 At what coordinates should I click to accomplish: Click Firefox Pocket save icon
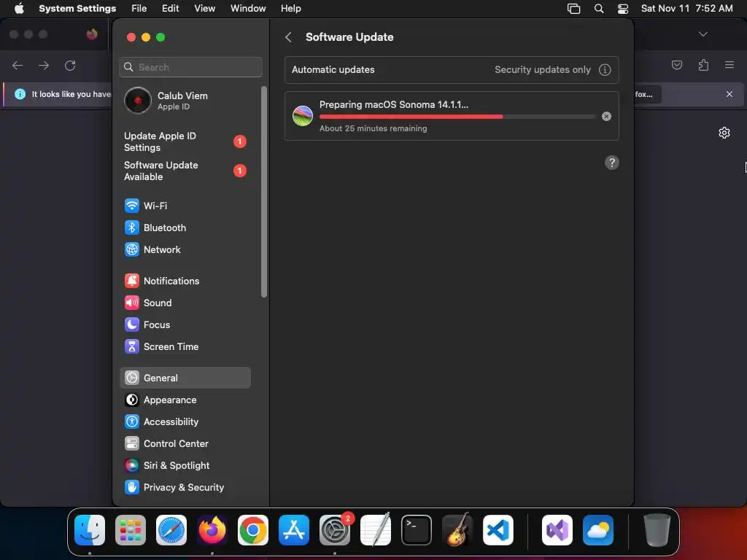(676, 65)
